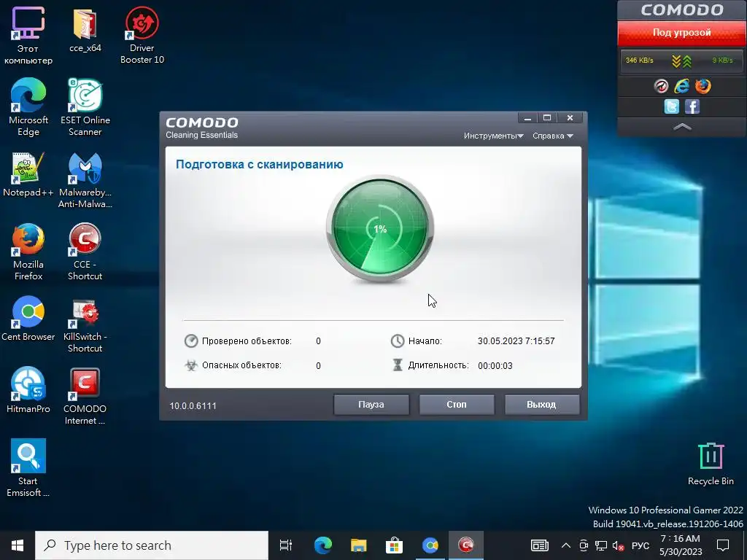Screen dimensions: 747x560
Task: Click the Пауза button
Action: click(x=371, y=404)
